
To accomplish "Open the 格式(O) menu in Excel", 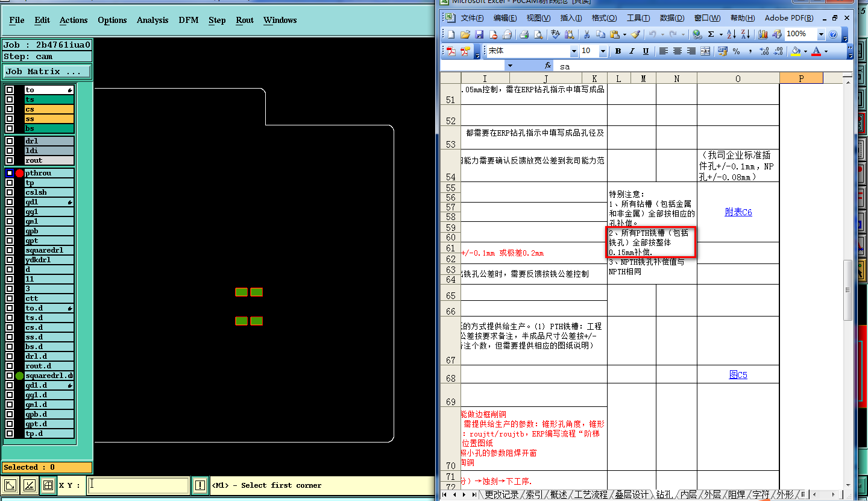I will pyautogui.click(x=604, y=18).
